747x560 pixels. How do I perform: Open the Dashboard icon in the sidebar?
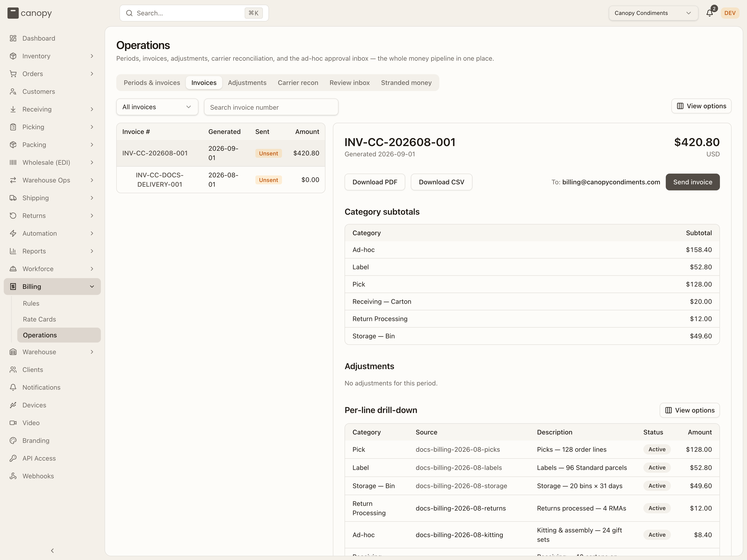click(13, 38)
